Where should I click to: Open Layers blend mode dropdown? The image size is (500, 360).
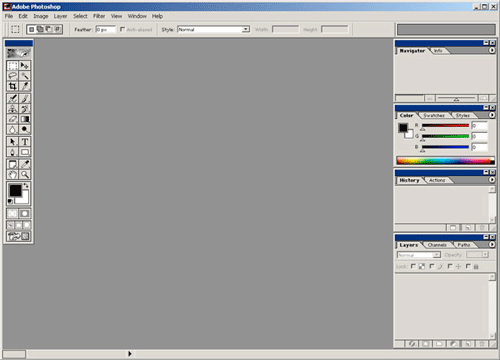[436, 255]
